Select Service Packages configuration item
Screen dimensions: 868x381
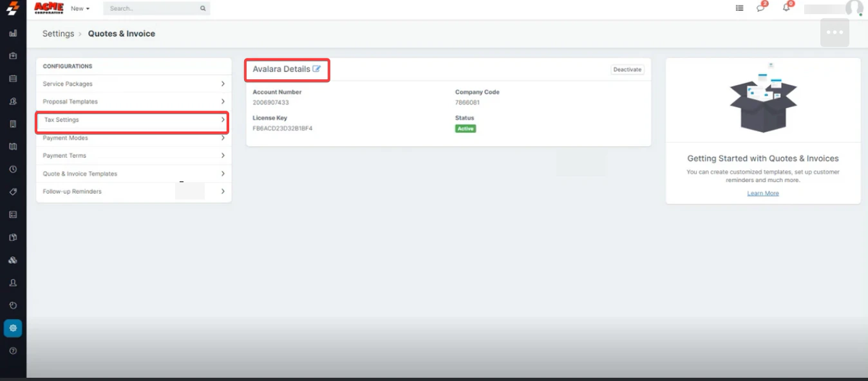pos(134,84)
